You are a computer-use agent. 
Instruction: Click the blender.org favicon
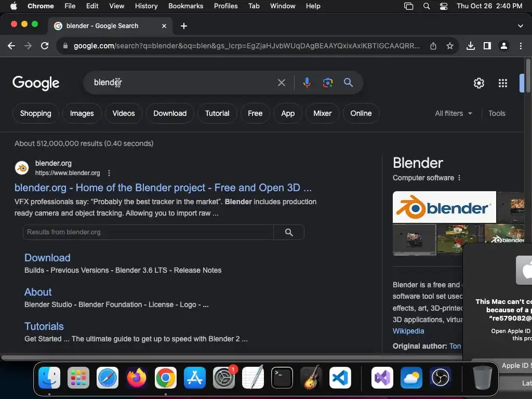tap(22, 168)
